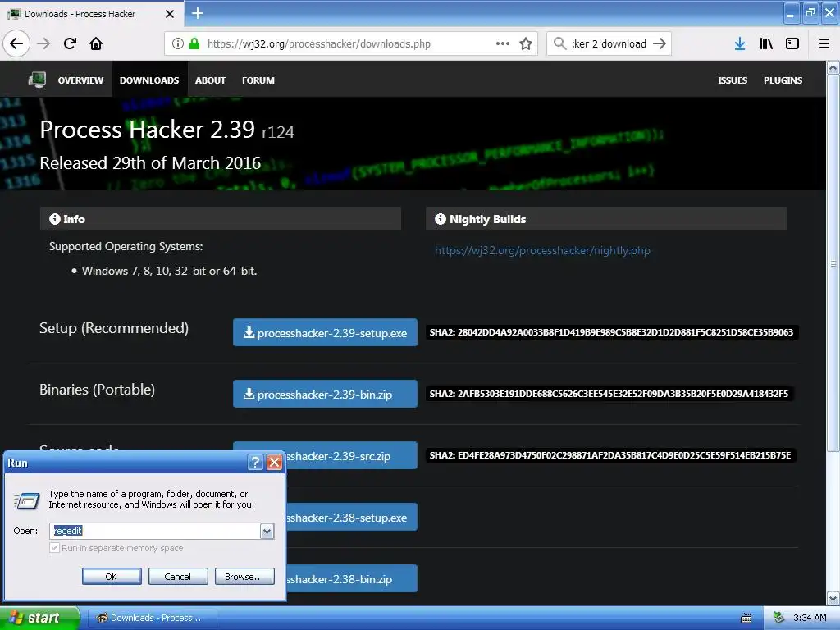Click the green secure padlock icon
This screenshot has width=840, height=630.
pyautogui.click(x=194, y=43)
